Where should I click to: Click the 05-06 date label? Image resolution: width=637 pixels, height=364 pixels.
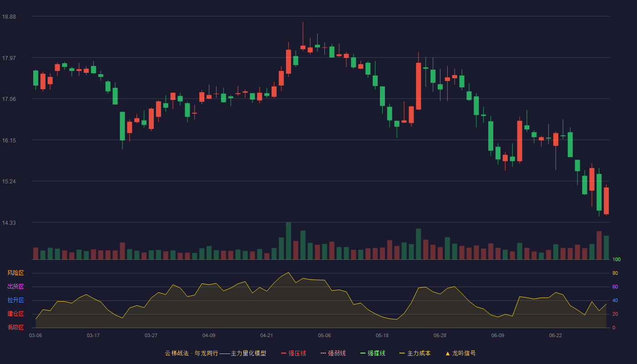pyautogui.click(x=324, y=335)
